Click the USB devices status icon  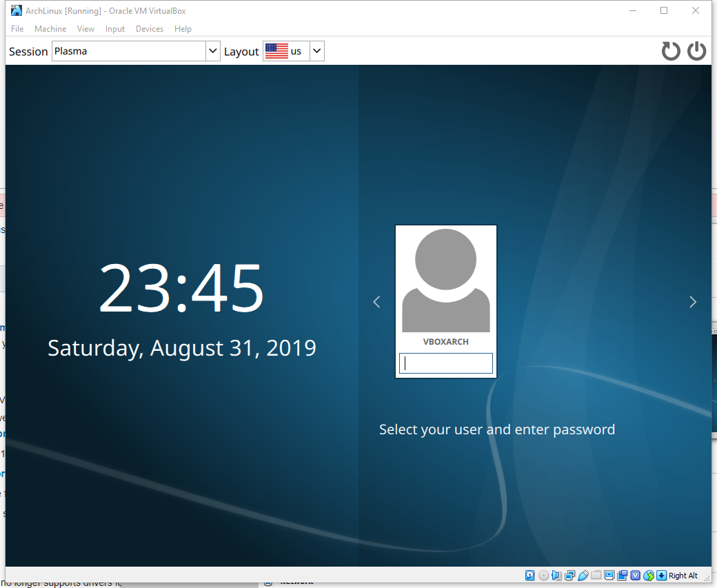(x=583, y=576)
